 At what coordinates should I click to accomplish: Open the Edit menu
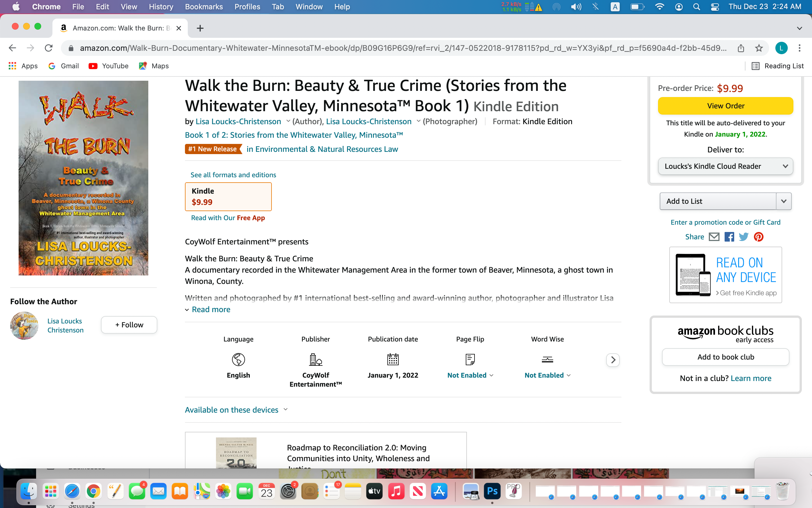pos(102,7)
